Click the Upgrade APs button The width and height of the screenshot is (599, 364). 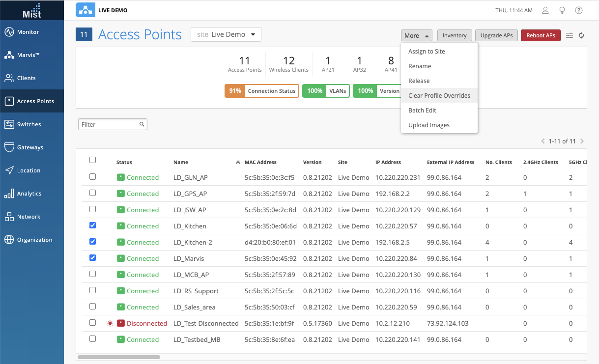point(496,35)
